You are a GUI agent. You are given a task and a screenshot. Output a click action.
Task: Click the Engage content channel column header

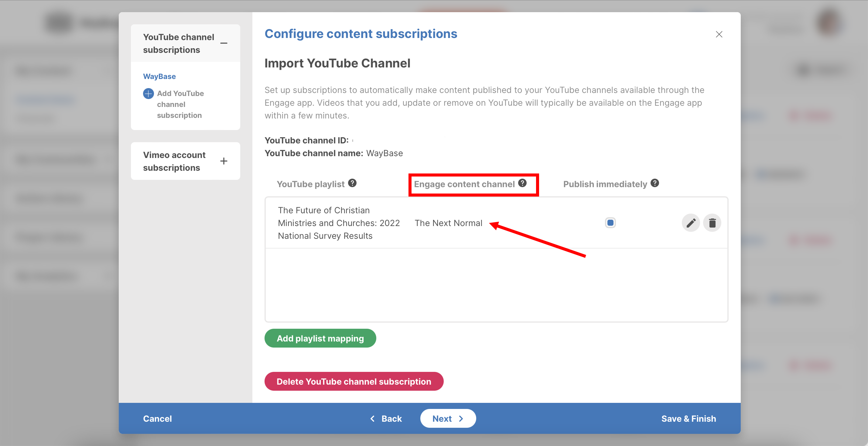(x=464, y=184)
